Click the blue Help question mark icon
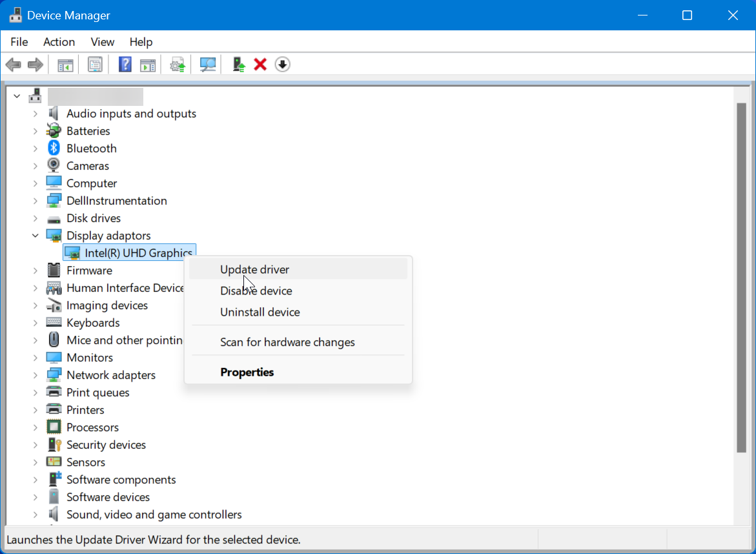The height and width of the screenshot is (554, 756). pos(125,64)
